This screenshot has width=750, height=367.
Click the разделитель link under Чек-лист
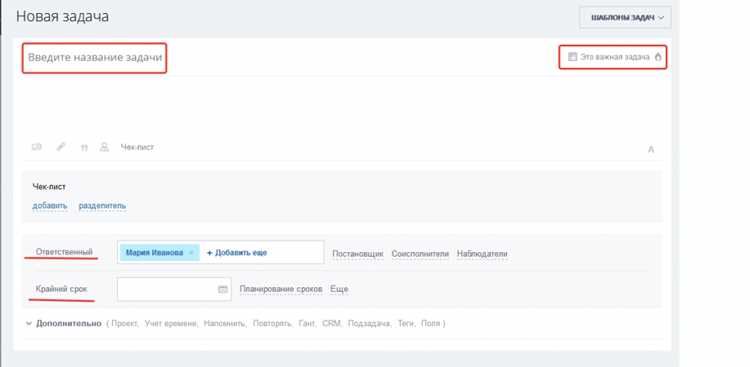click(x=102, y=206)
